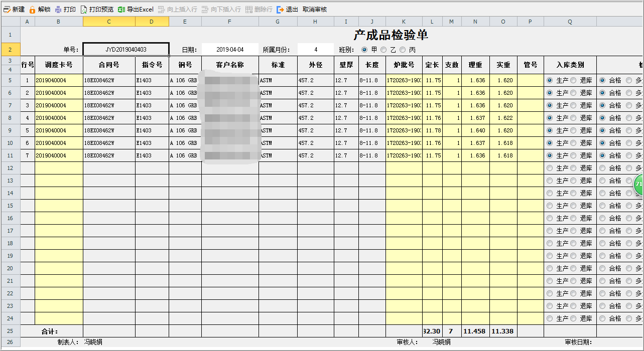
Task: Select 退库 radio in row 4
Action: [x=573, y=118]
